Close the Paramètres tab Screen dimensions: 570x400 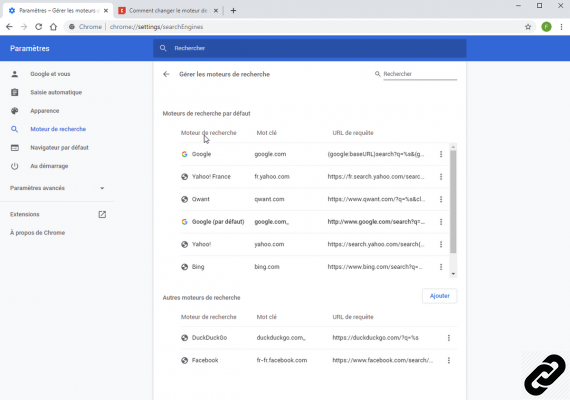tap(106, 11)
